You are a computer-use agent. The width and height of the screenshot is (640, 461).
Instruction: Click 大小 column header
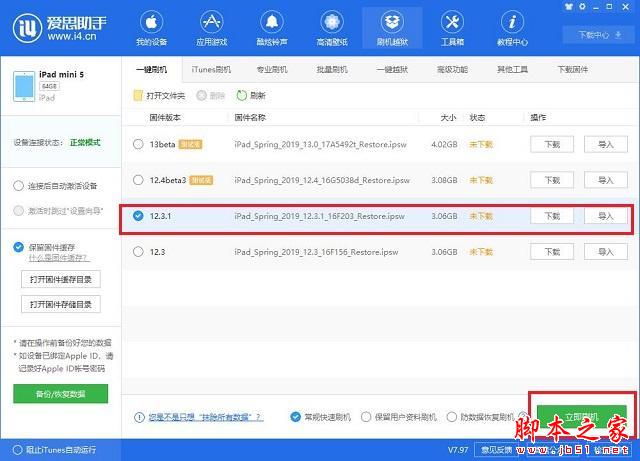click(448, 118)
